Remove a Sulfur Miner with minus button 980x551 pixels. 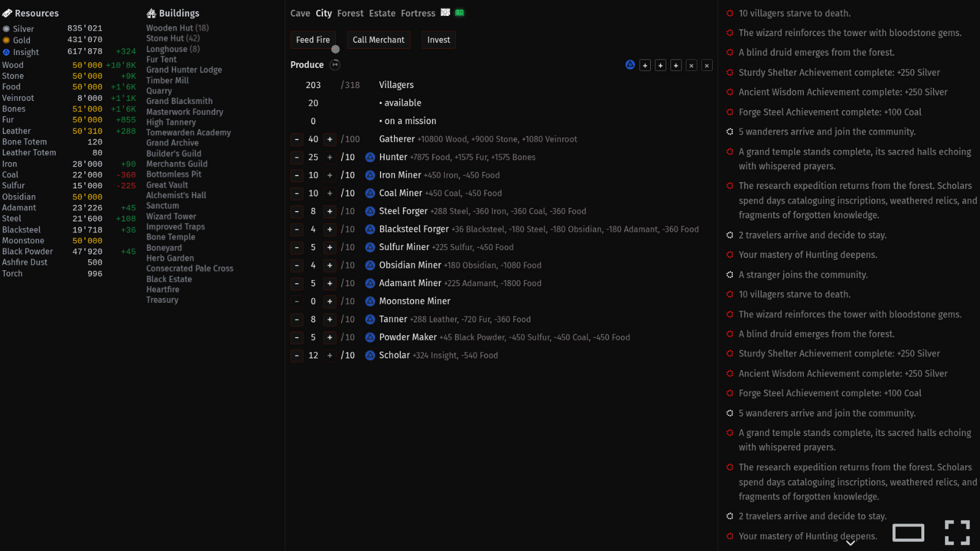pyautogui.click(x=297, y=248)
